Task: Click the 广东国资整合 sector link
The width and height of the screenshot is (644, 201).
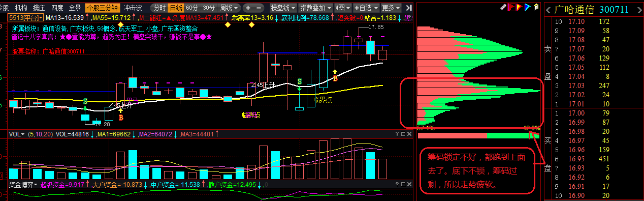Action: click(180, 29)
